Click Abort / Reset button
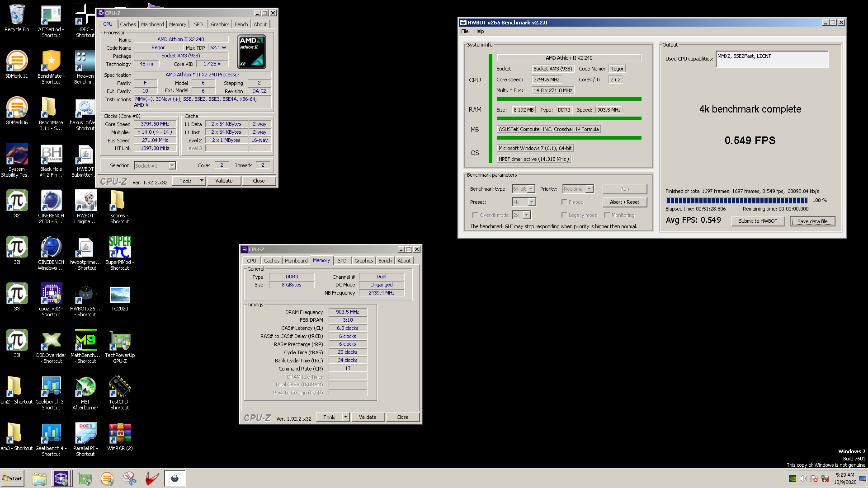Image resolution: width=868 pixels, height=488 pixels. [625, 202]
